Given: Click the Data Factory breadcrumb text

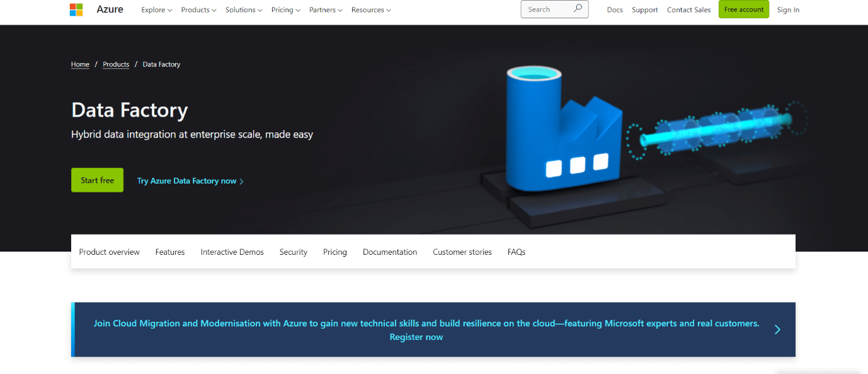Looking at the screenshot, I should 161,64.
